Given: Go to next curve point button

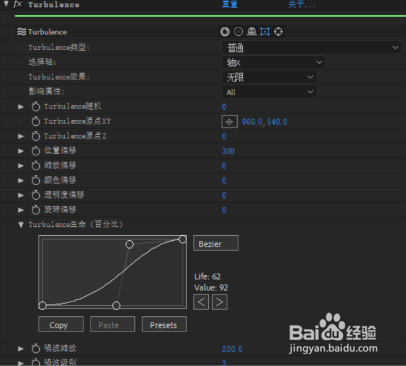Looking at the screenshot, I should click(220, 302).
